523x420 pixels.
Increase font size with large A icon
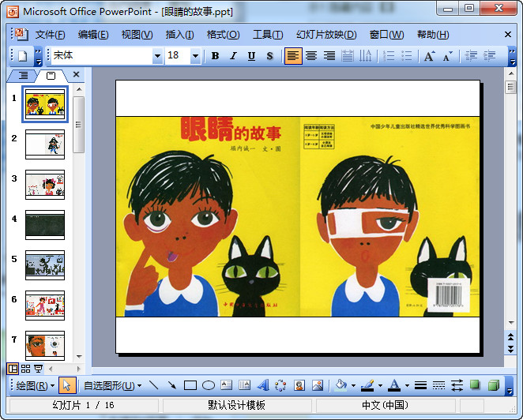tap(429, 56)
